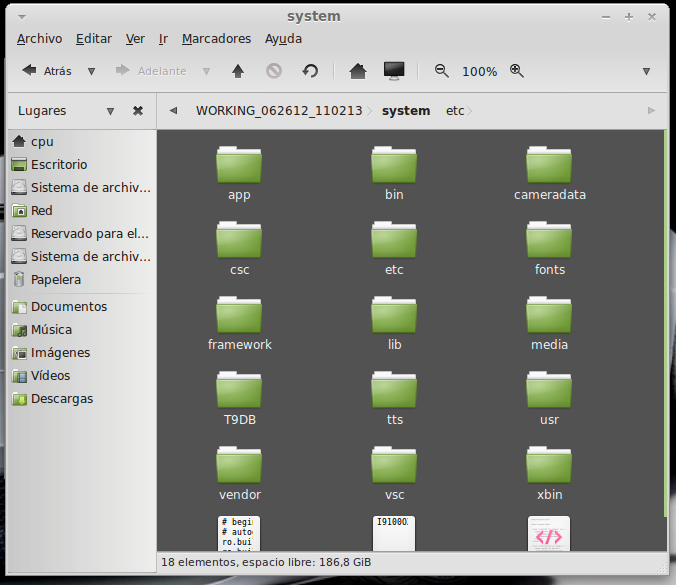Open the Computer monitor icon
The image size is (676, 585).
pos(394,71)
